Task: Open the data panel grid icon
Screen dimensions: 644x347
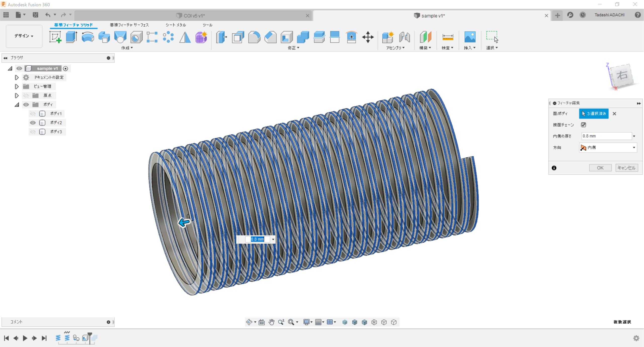Action: (x=6, y=15)
